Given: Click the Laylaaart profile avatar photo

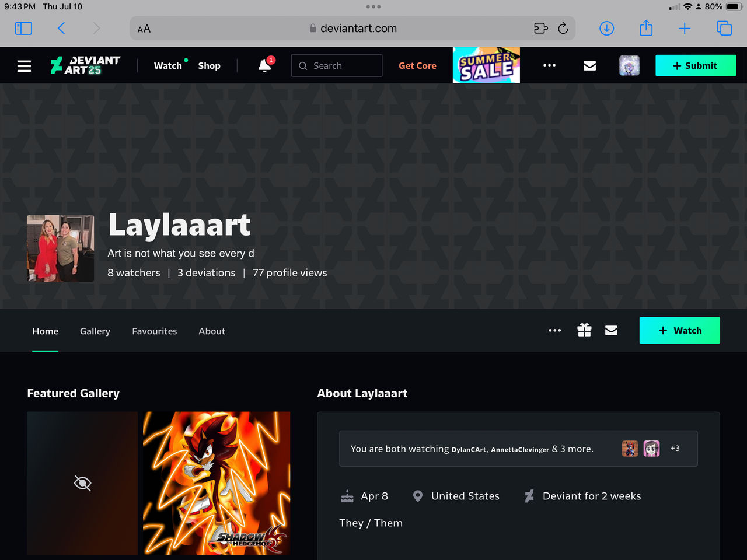Looking at the screenshot, I should (61, 249).
